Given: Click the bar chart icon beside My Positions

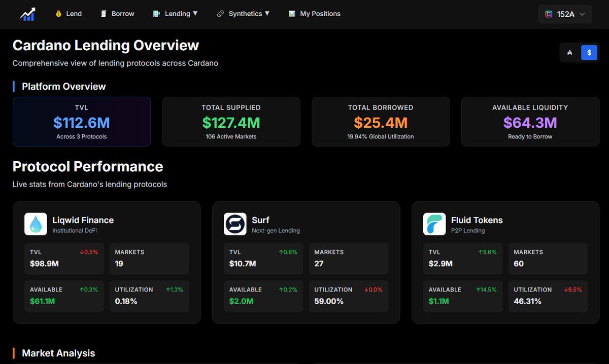Looking at the screenshot, I should 292,14.
